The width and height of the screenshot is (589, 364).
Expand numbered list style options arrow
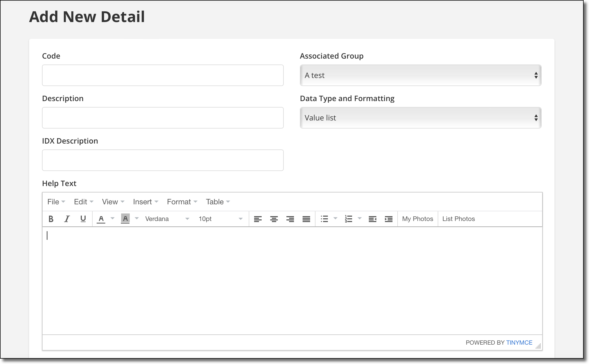360,219
